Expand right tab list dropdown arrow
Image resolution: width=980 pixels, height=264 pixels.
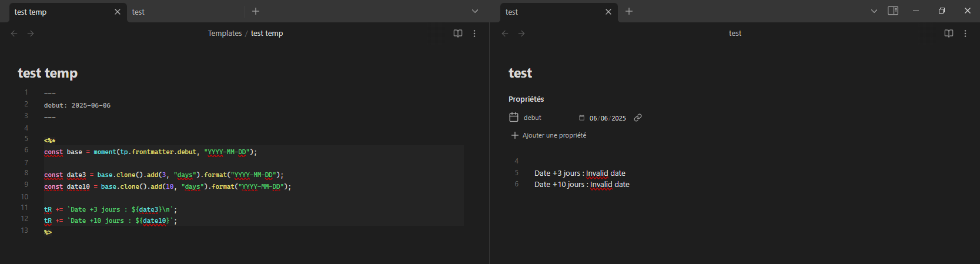(x=874, y=11)
